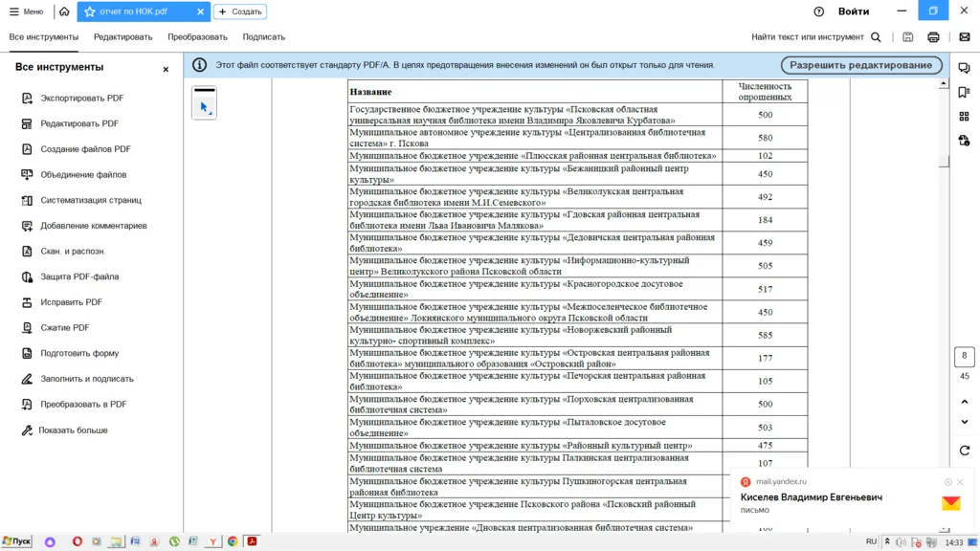
Task: Go to previous page with up chevron
Action: coord(964,402)
